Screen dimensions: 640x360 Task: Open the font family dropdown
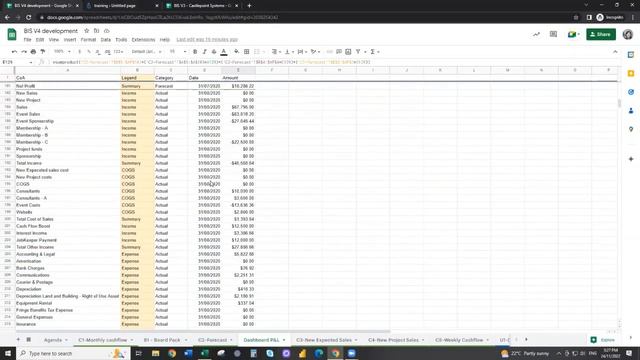tap(147, 52)
